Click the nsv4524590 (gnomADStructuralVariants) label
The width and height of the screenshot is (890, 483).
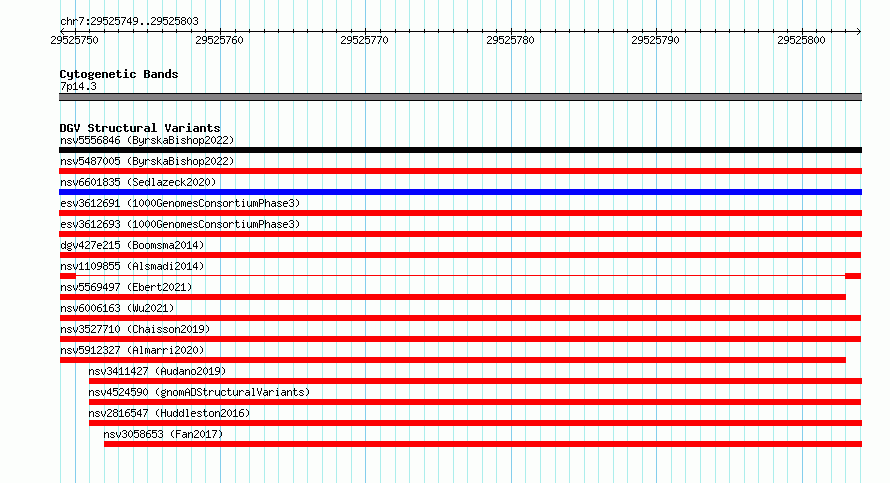click(x=199, y=392)
